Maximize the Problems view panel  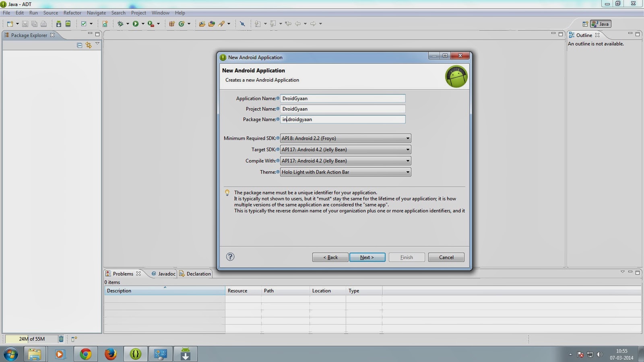638,272
